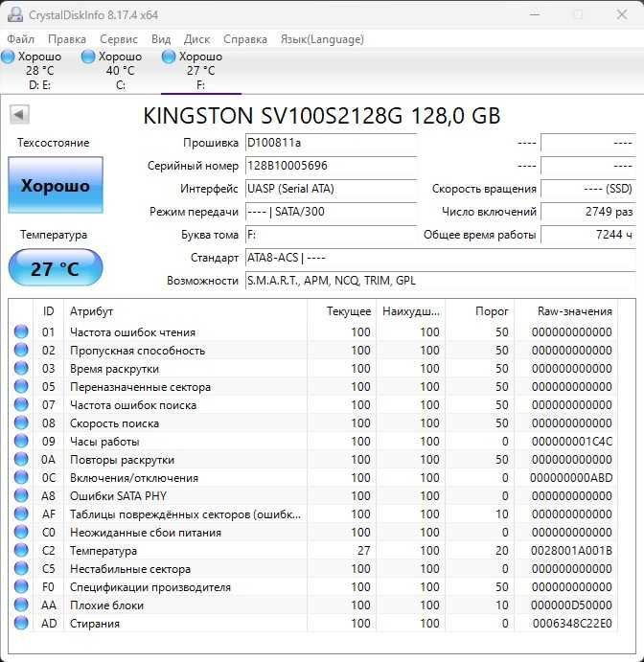Click status circle for C0 Неожиданные сбои питания
The height and width of the screenshot is (662, 644).
point(21,532)
